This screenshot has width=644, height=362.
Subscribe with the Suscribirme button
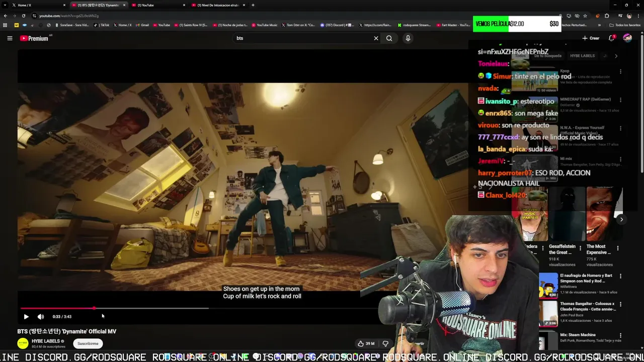88,343
